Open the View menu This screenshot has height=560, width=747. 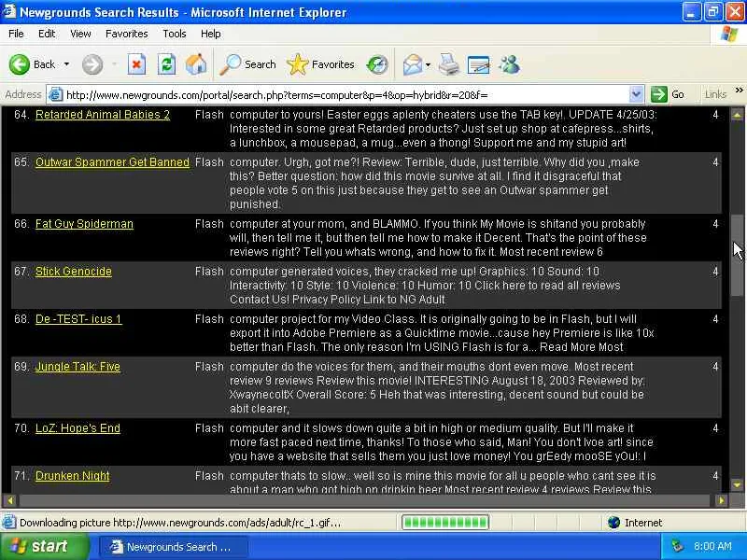click(80, 34)
